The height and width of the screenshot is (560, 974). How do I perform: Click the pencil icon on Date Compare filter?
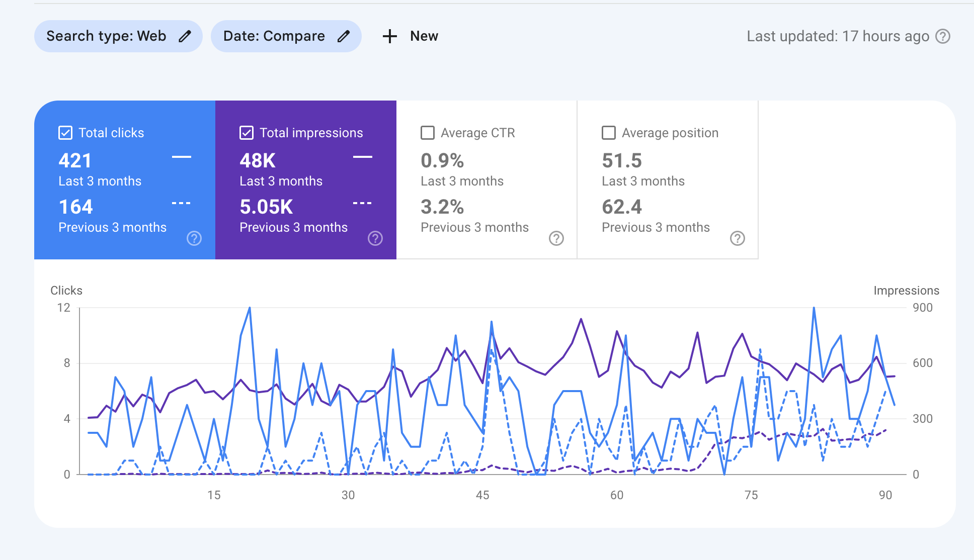343,36
